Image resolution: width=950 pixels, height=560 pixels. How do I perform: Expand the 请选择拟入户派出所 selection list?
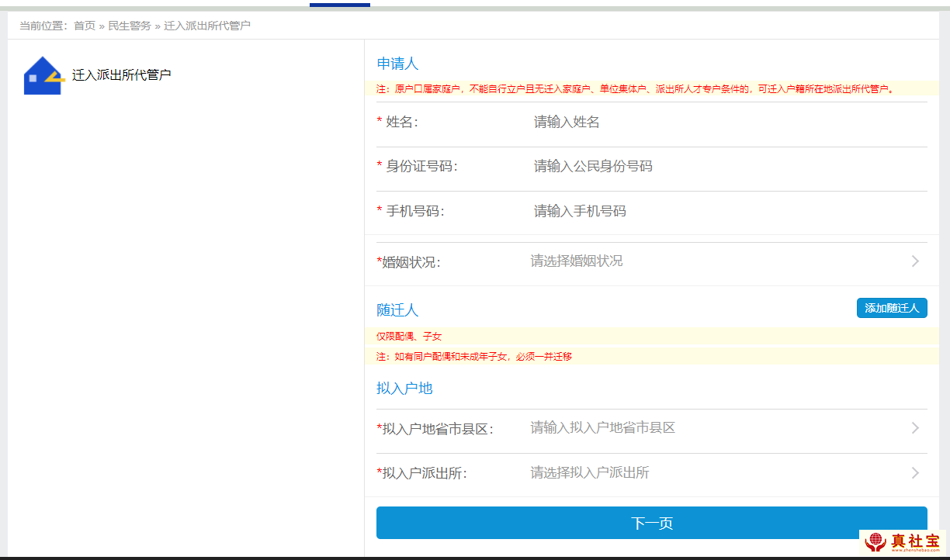590,473
